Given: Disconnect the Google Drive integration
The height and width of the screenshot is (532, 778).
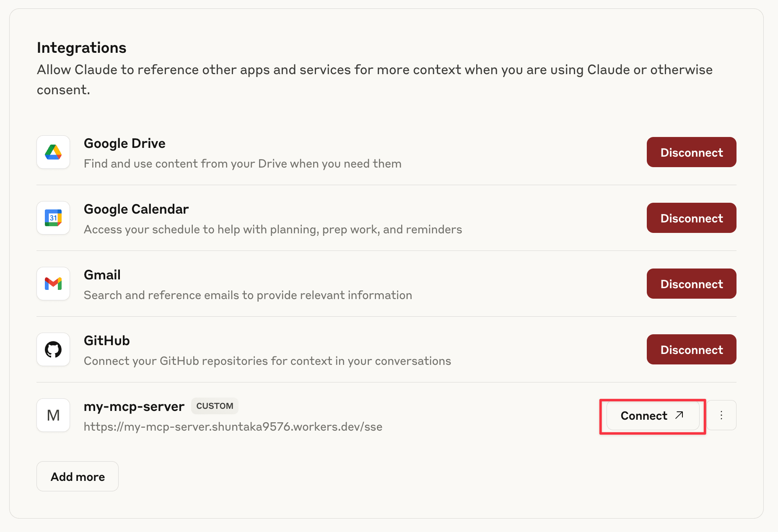Looking at the screenshot, I should (x=691, y=152).
